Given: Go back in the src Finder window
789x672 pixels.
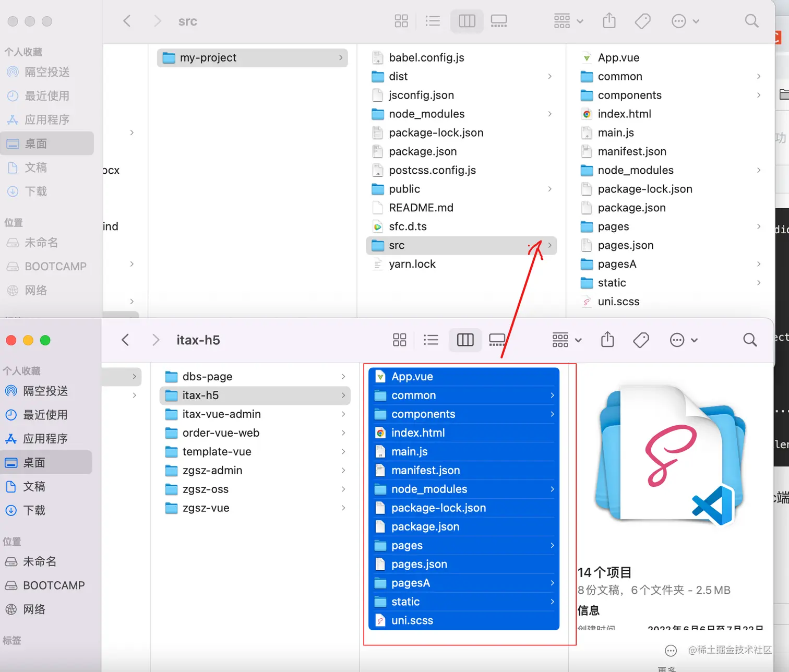Looking at the screenshot, I should click(x=127, y=21).
